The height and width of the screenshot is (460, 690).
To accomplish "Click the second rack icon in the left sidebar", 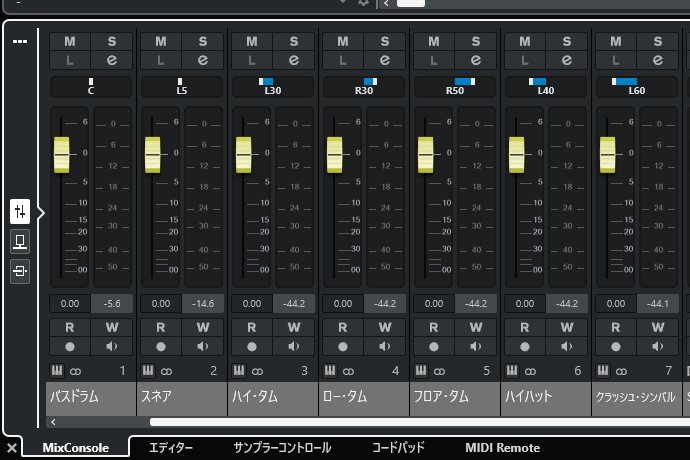I will (x=20, y=241).
